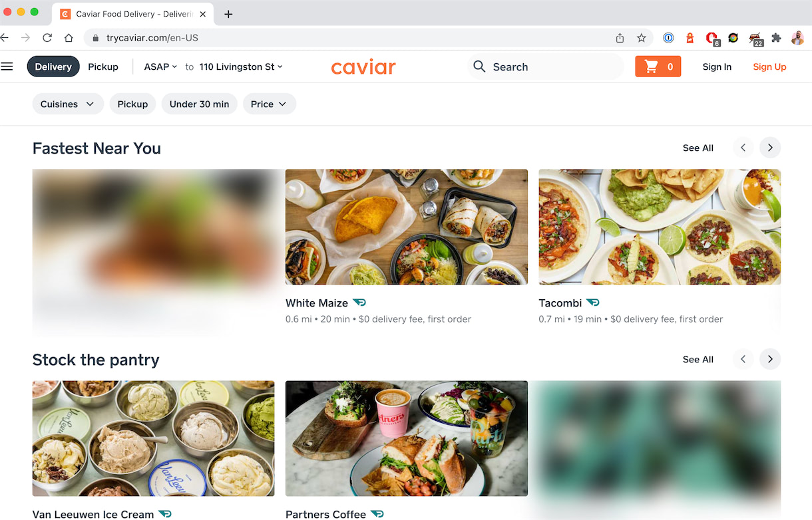Change the ASAP delivery time dropdown

pos(160,66)
